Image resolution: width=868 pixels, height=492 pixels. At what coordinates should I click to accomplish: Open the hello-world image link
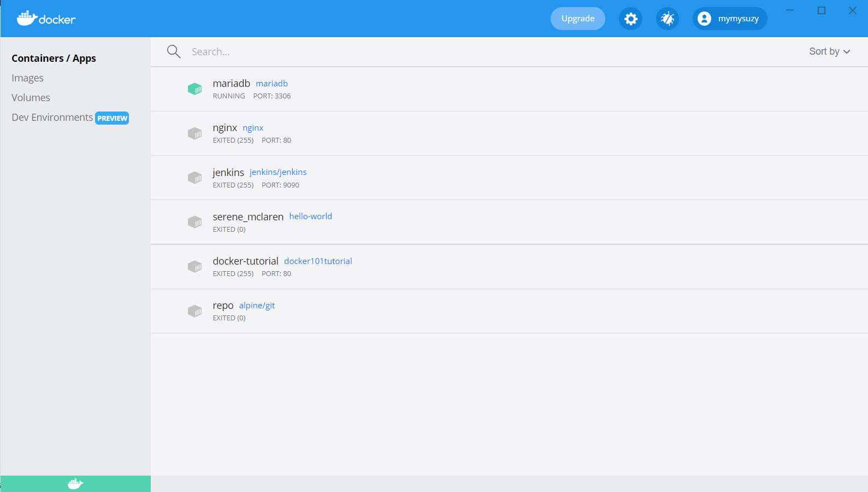[310, 216]
